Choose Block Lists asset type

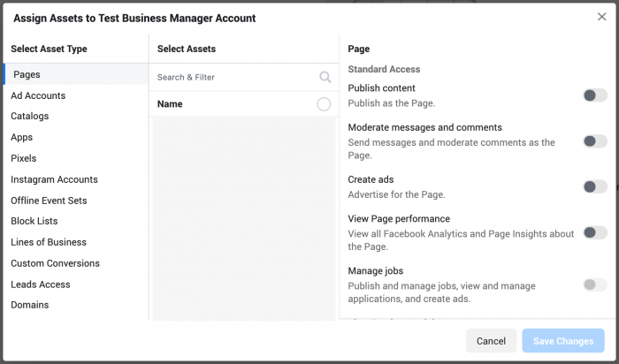pyautogui.click(x=34, y=221)
